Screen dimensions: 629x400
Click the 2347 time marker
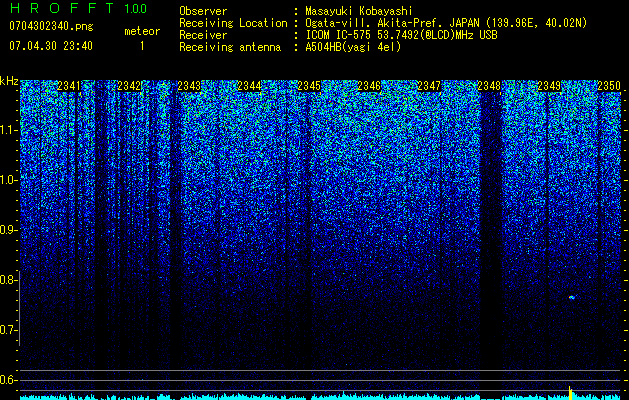(429, 86)
